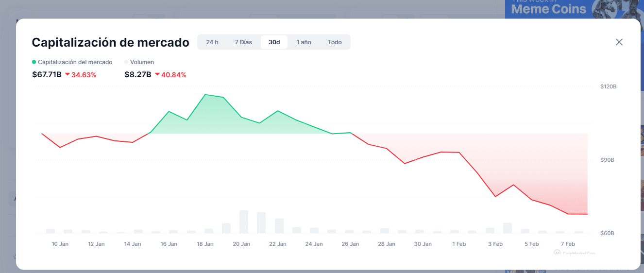Viewport: 644px width, 273px height.
Task: Click the $60B axis label
Action: point(608,233)
